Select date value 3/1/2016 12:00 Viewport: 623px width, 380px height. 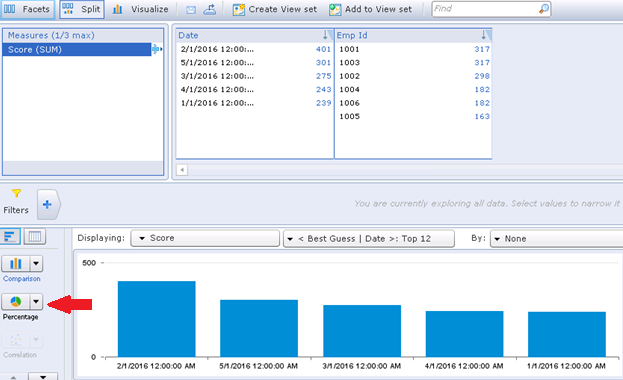pos(254,76)
